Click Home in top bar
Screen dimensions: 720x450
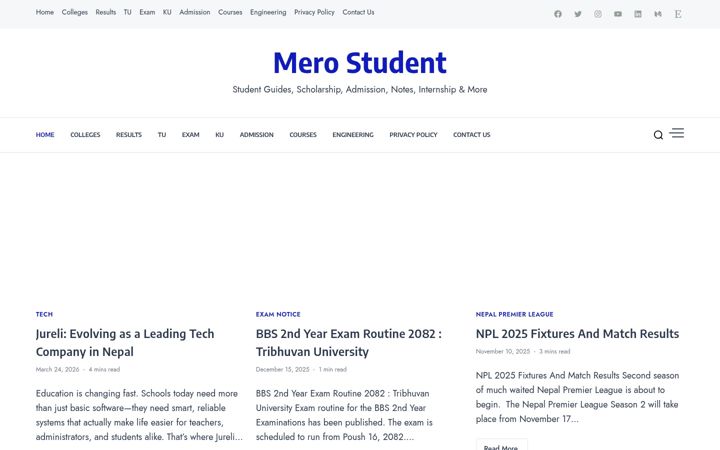(x=45, y=12)
